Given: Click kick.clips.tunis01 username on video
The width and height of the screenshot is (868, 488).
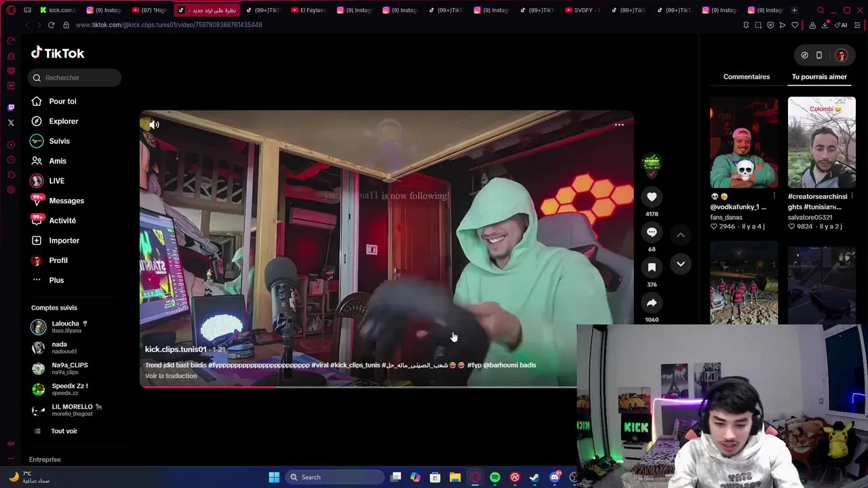Looking at the screenshot, I should click(176, 349).
